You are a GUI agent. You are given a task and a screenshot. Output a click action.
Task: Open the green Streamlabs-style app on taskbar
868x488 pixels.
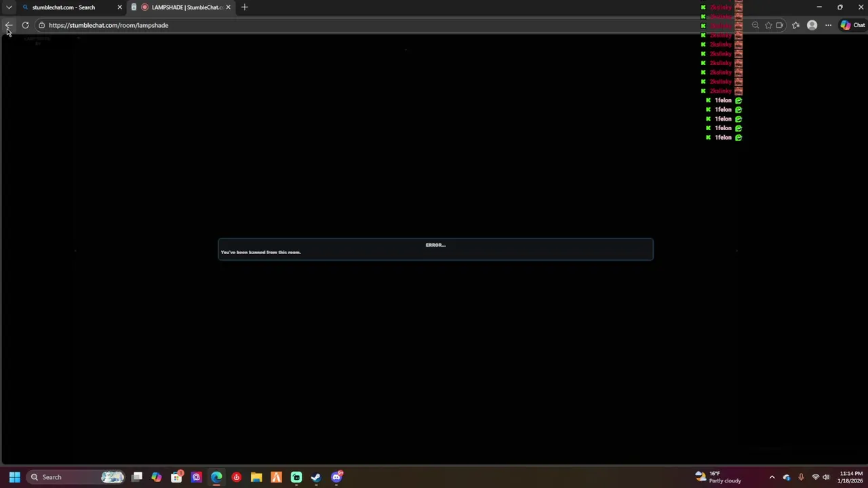(x=296, y=477)
